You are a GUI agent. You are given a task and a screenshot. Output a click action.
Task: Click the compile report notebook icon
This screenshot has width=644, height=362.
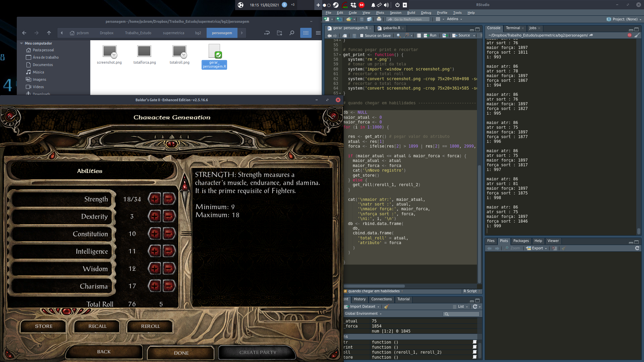point(419,36)
